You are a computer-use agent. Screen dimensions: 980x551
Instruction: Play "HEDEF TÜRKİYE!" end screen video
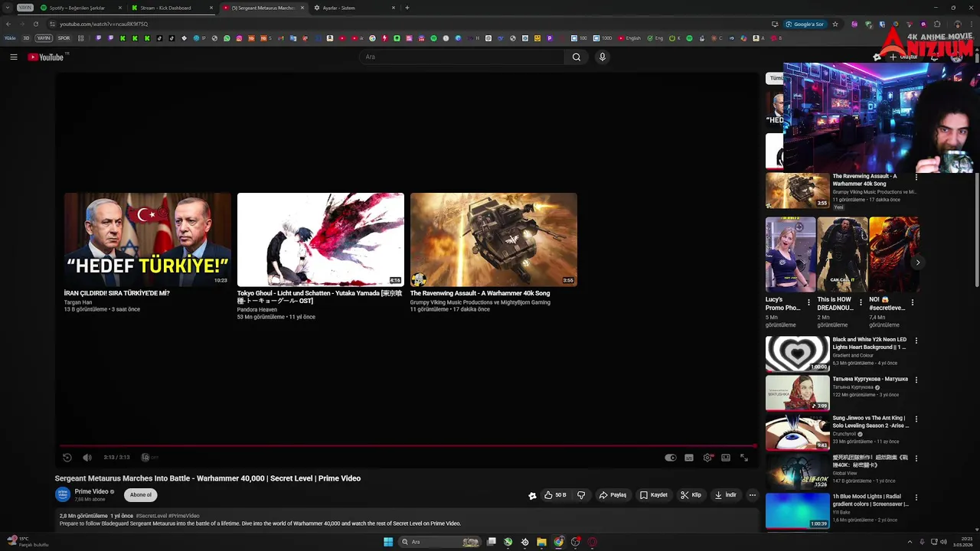[148, 240]
